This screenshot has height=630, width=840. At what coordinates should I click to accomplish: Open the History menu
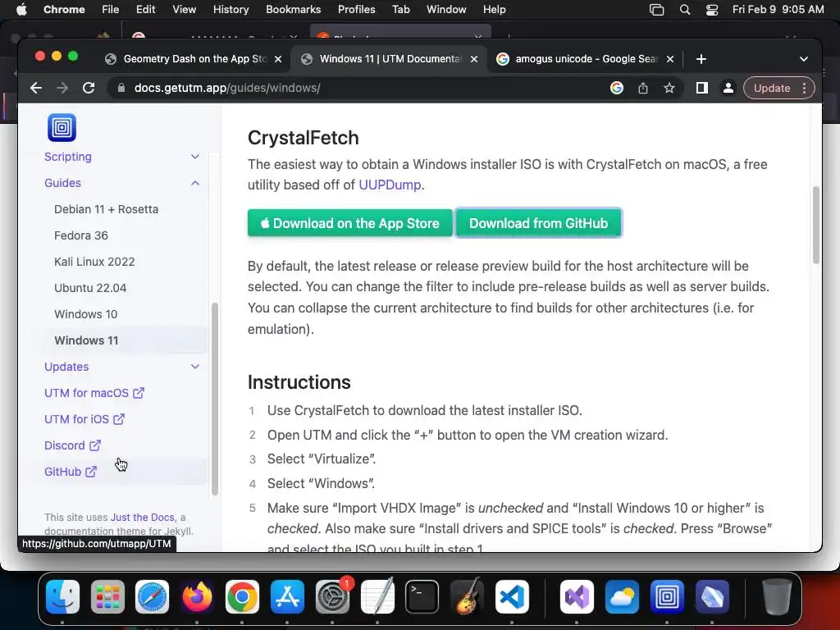231,10
